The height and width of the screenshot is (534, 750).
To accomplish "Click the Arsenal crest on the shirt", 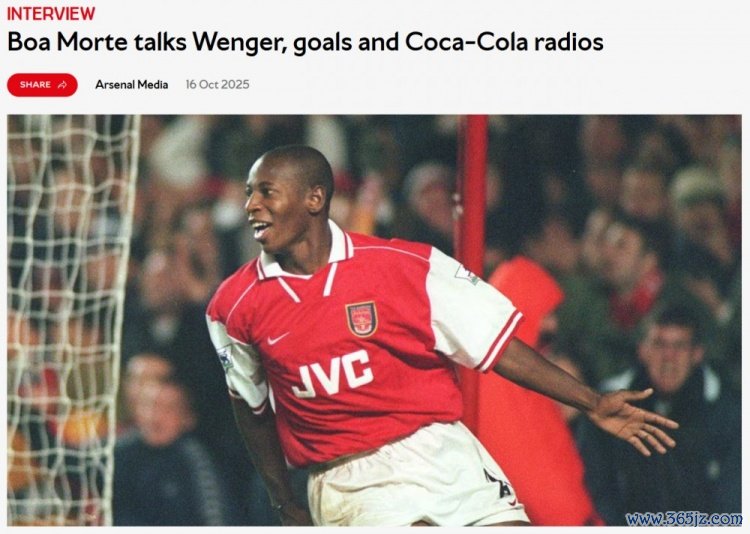I will 361,319.
